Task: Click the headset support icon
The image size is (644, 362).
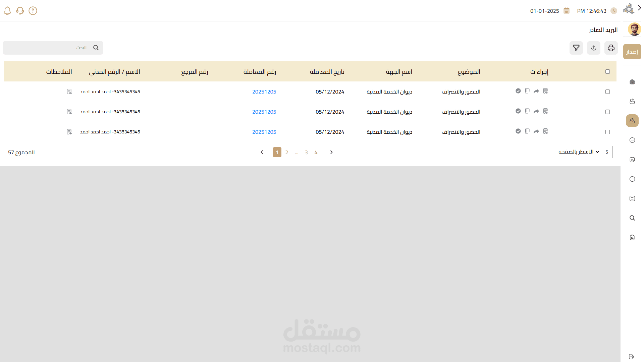Action: 20,11
